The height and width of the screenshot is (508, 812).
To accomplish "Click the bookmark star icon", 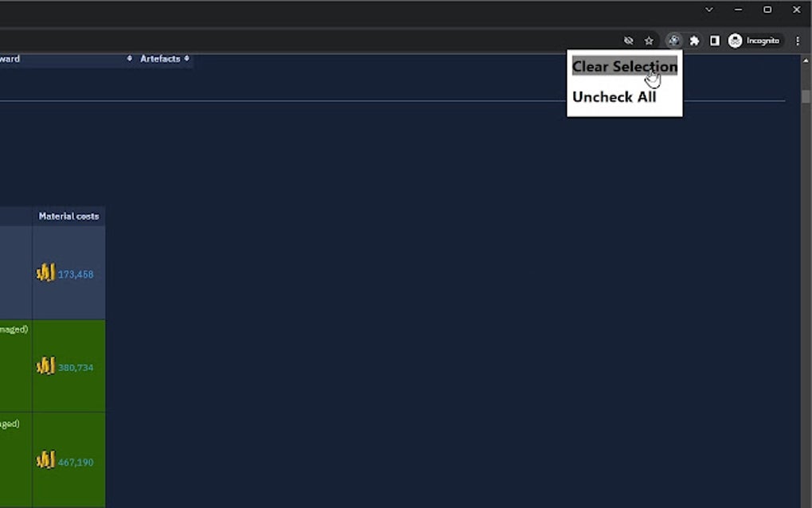I will [x=649, y=40].
